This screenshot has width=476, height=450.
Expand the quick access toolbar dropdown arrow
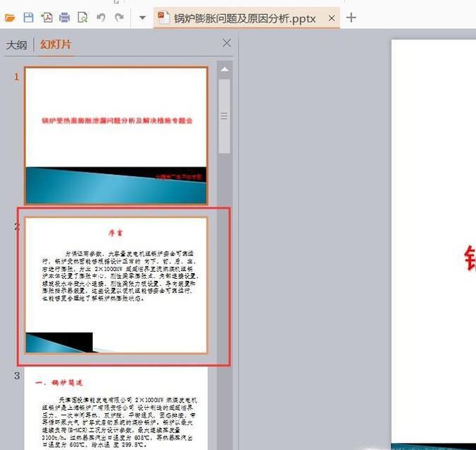click(142, 18)
